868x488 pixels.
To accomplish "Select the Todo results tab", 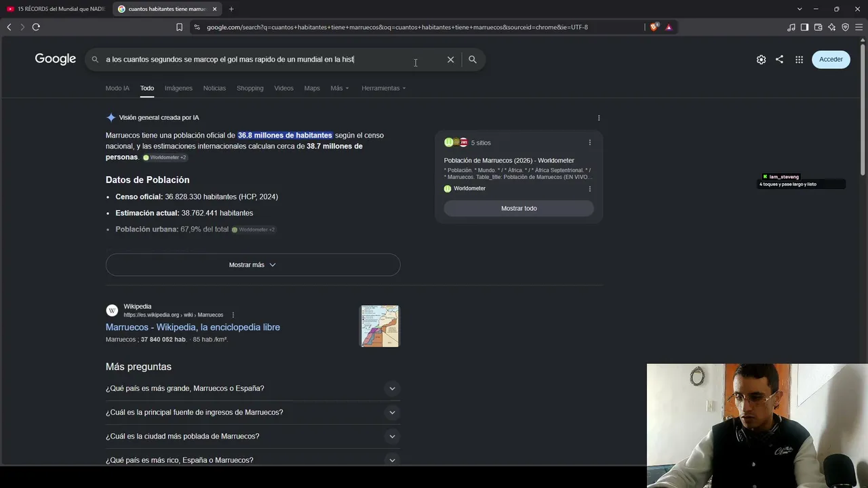I will pyautogui.click(x=147, y=88).
